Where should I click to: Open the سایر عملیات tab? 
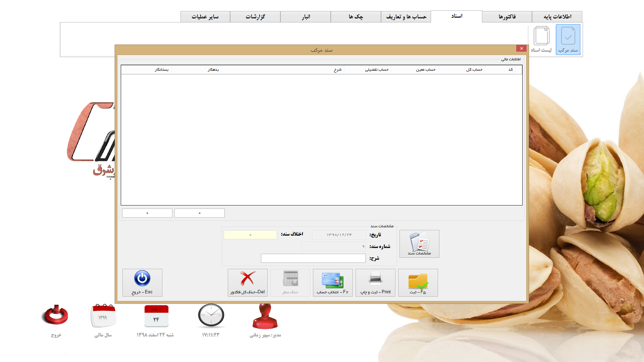[205, 17]
